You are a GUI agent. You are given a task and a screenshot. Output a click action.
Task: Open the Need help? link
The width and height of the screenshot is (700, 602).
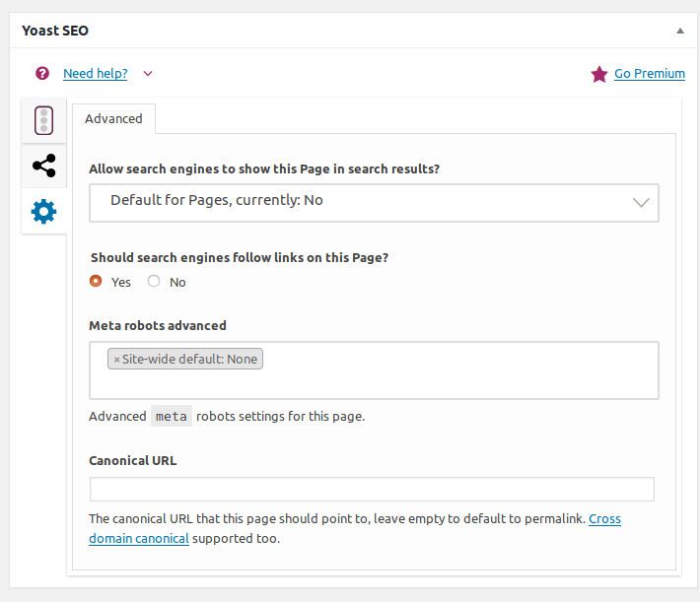[x=96, y=73]
